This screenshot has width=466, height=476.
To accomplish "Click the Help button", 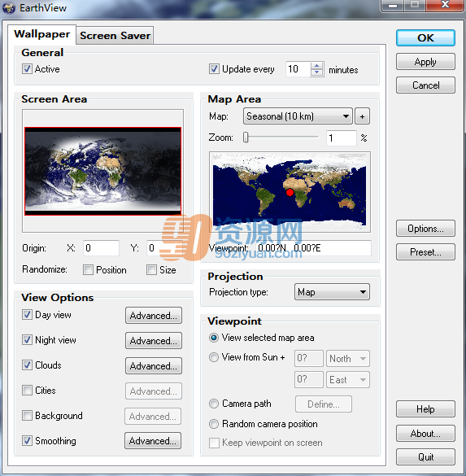I will coord(425,409).
